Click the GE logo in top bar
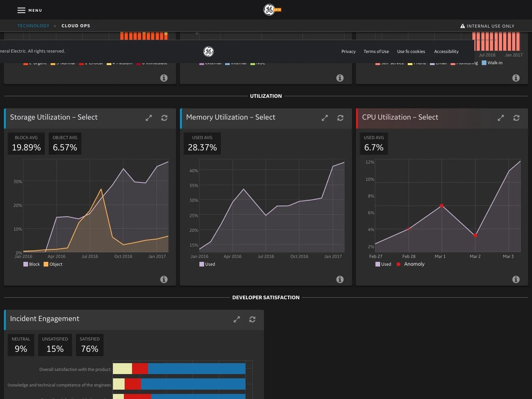 269,10
